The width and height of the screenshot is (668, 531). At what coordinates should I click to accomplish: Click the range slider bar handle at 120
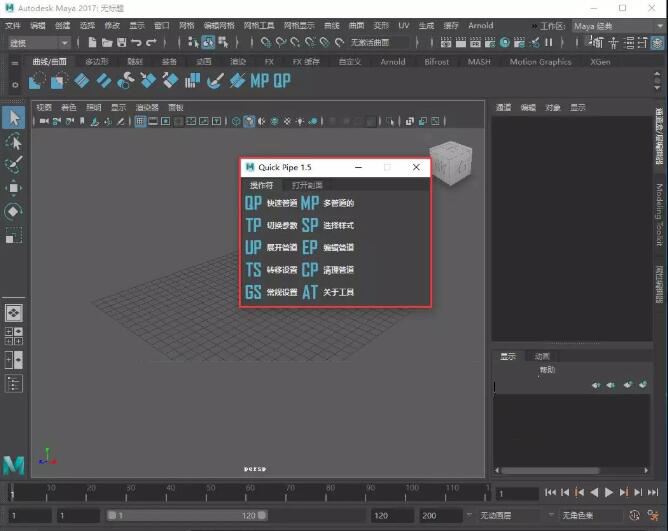[x=262, y=516]
